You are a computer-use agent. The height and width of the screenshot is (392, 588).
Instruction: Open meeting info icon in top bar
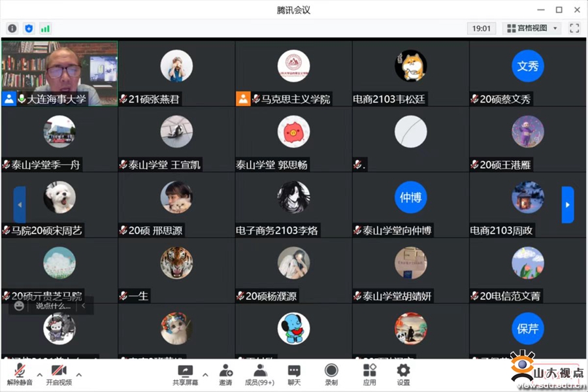coord(12,29)
